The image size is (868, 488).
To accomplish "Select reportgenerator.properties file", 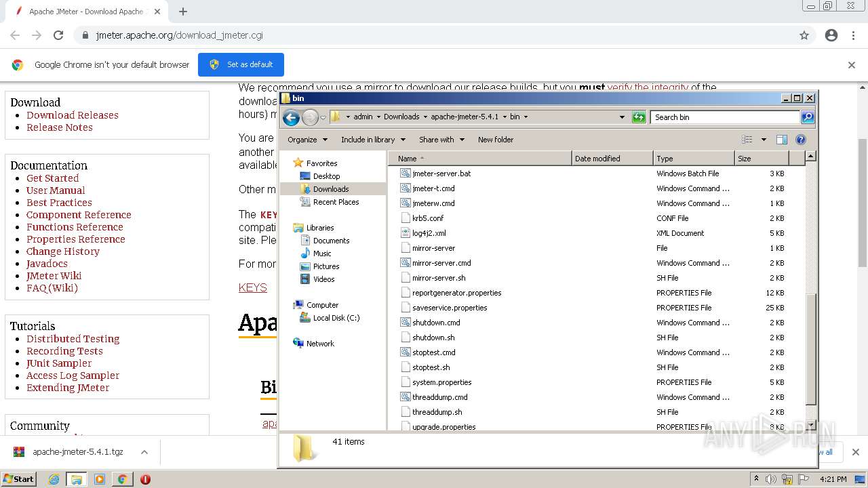I will point(457,293).
